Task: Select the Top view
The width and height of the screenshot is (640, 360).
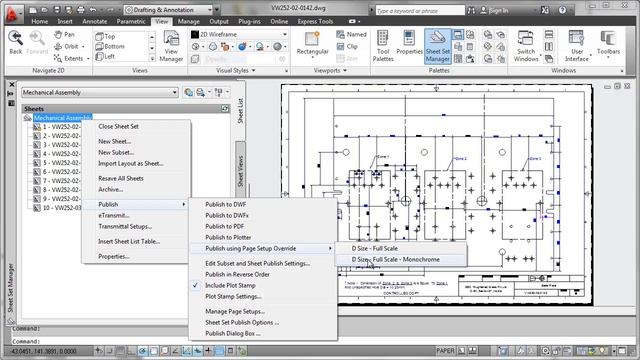Action: [x=105, y=36]
